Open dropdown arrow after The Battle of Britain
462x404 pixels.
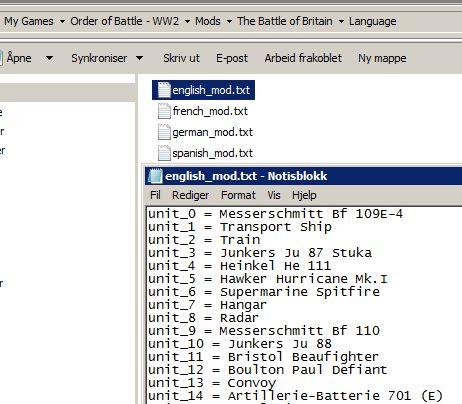point(341,22)
